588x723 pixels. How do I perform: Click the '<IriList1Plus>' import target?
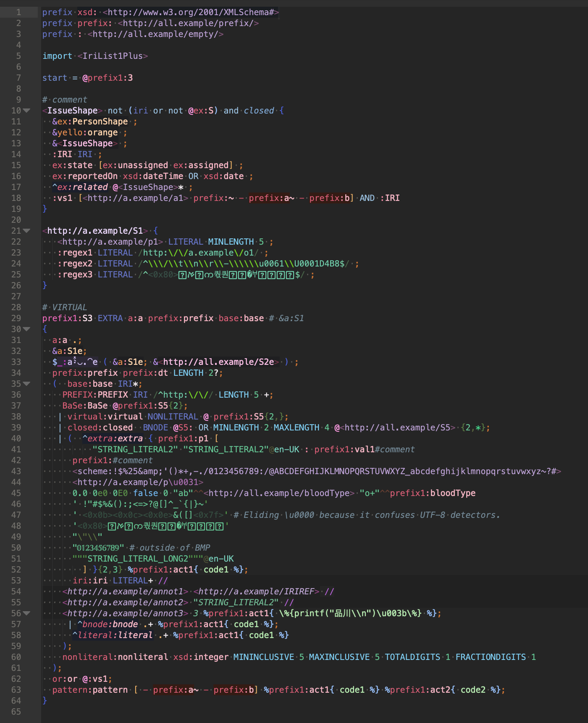click(x=113, y=56)
